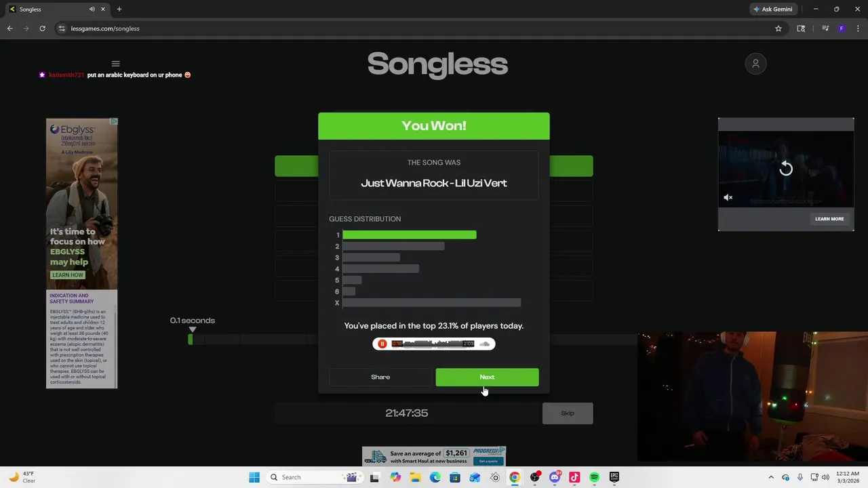868x488 pixels.
Task: Click the Next button
Action: tap(487, 377)
